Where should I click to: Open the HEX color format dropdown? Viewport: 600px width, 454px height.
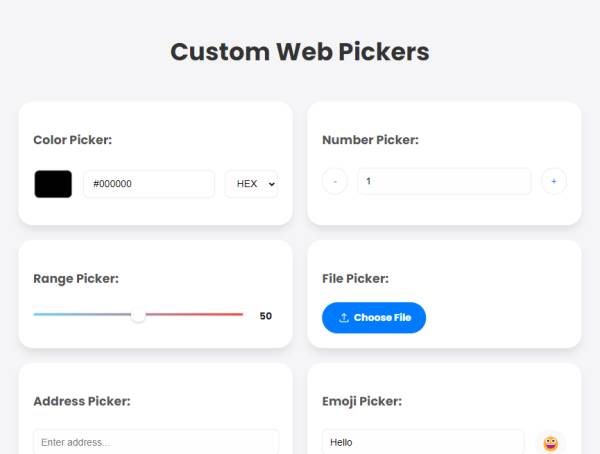pyautogui.click(x=251, y=184)
